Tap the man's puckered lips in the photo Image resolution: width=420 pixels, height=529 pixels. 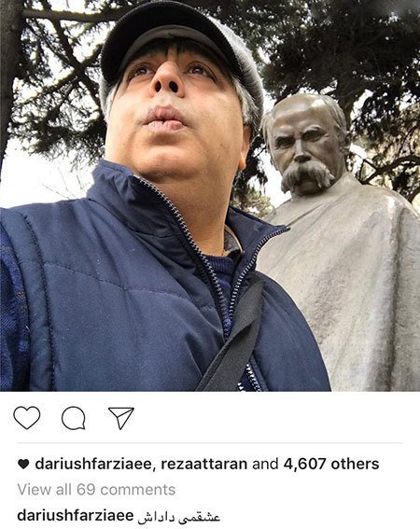click(x=164, y=119)
